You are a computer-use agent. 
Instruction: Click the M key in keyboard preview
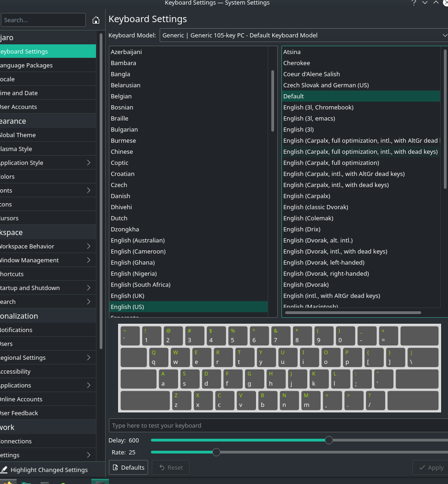pyautogui.click(x=311, y=400)
